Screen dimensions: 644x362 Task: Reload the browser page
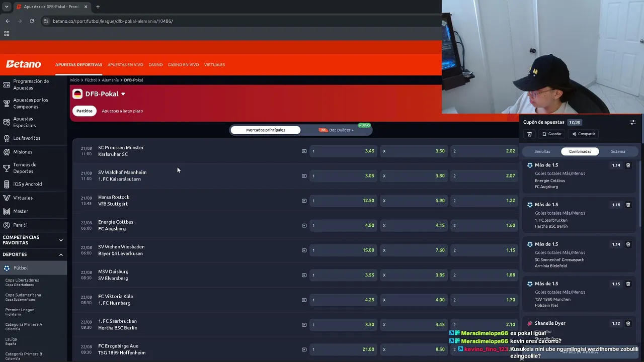coord(32,21)
